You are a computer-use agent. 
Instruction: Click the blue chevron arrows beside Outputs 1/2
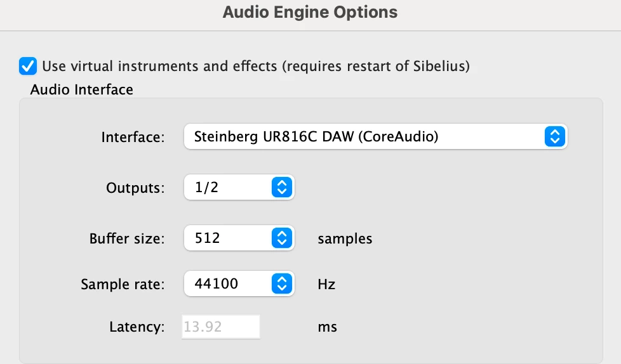tap(281, 187)
